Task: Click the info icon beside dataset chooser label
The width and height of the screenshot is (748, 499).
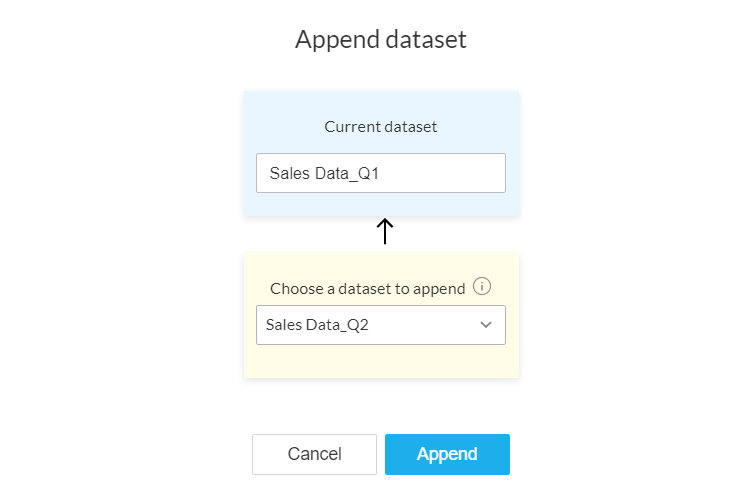Action: pos(482,287)
